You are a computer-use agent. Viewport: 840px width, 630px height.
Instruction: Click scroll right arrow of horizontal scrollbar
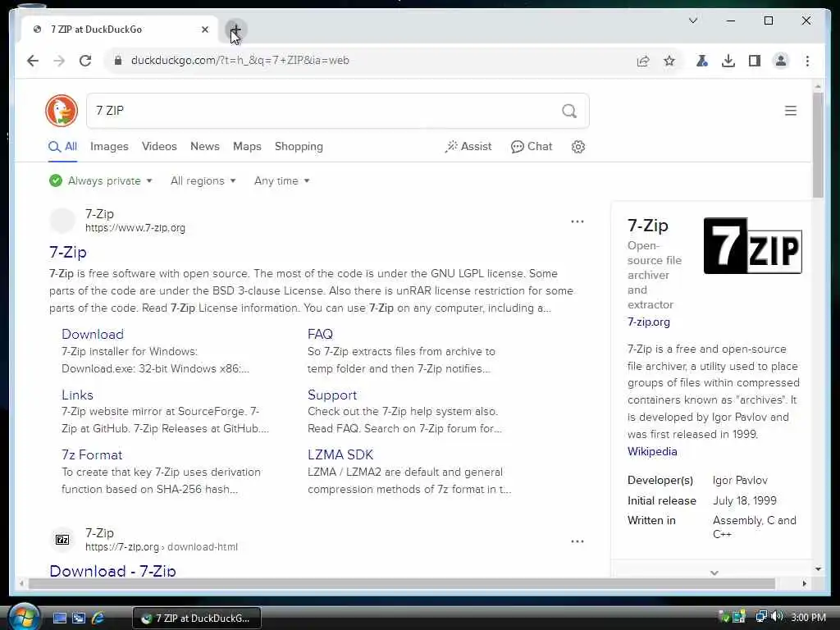coord(804,583)
